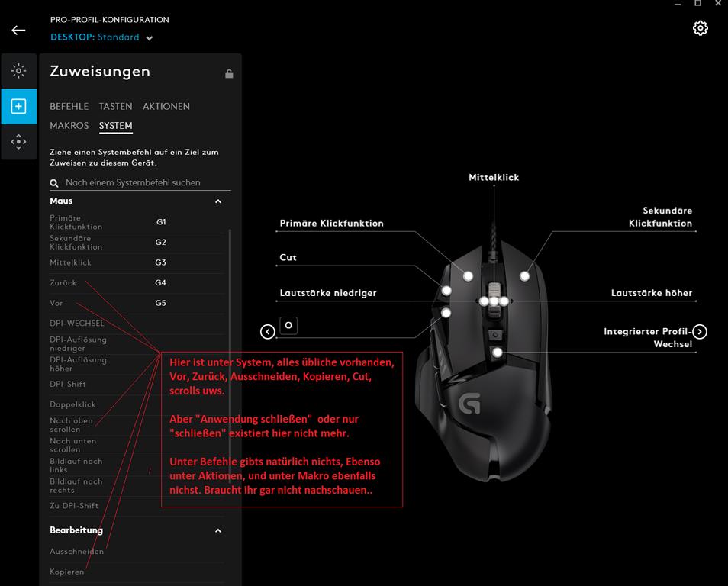Select Bildlauf nach links command

click(76, 465)
